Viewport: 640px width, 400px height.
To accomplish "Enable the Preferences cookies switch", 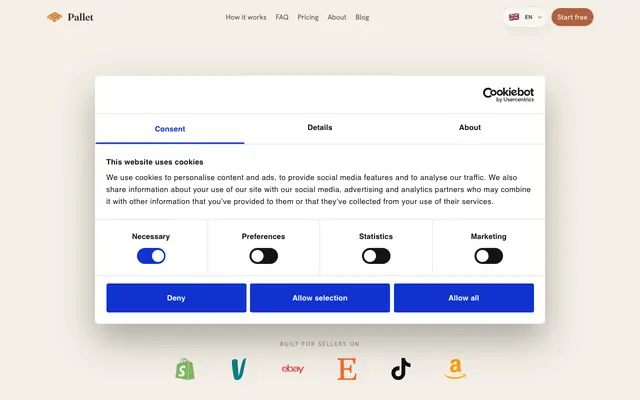I will [264, 256].
